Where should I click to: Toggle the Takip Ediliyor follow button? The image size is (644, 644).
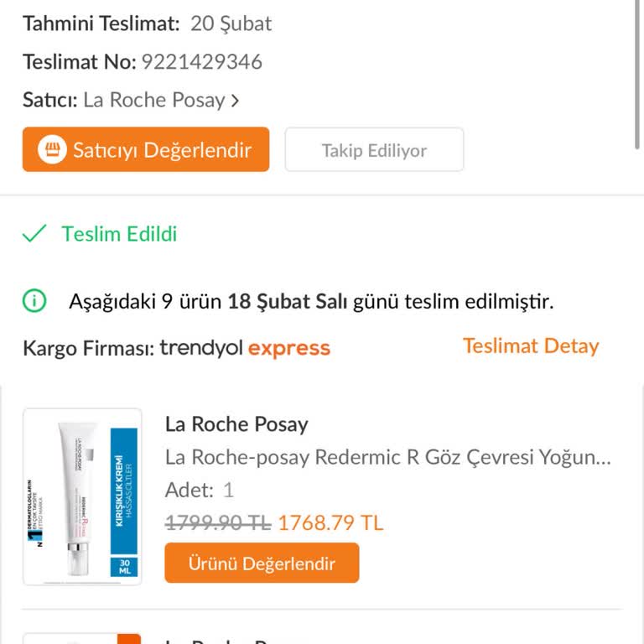pyautogui.click(x=374, y=150)
